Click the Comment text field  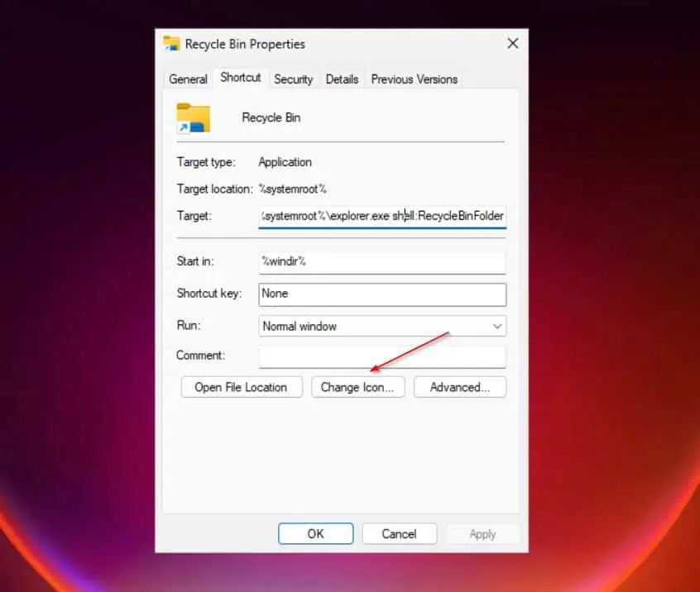(x=382, y=357)
